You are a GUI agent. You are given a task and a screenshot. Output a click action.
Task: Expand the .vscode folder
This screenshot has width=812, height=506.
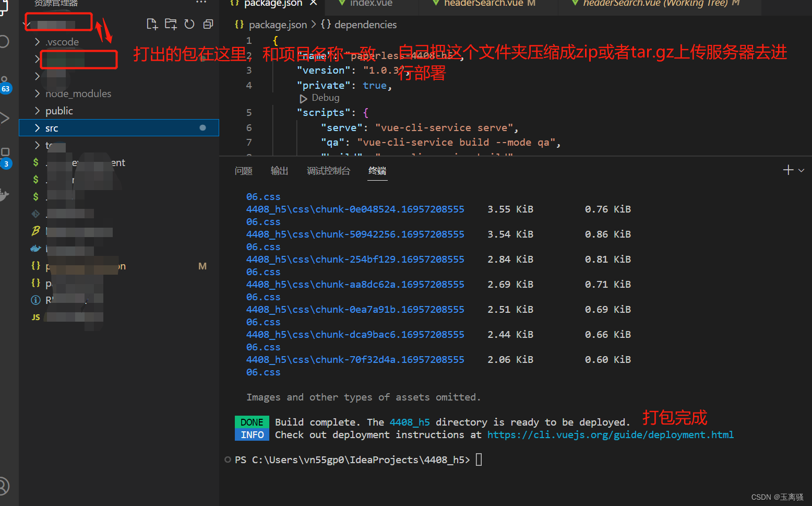coord(62,42)
